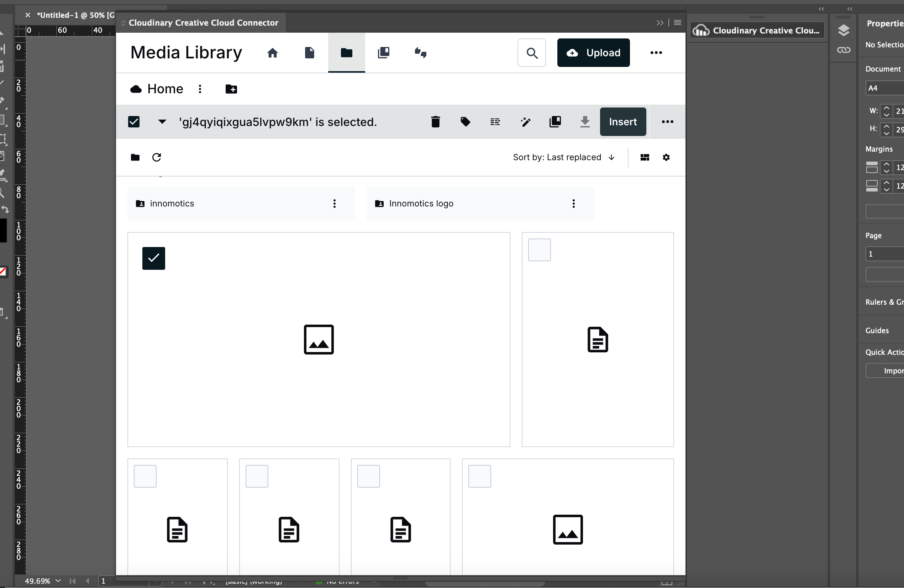Open the magic wand transform tool
This screenshot has width=904, height=588.
(x=525, y=122)
